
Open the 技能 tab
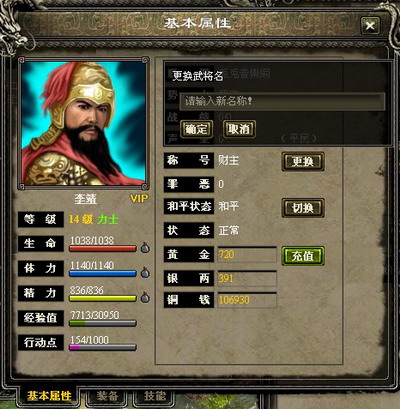point(154,396)
